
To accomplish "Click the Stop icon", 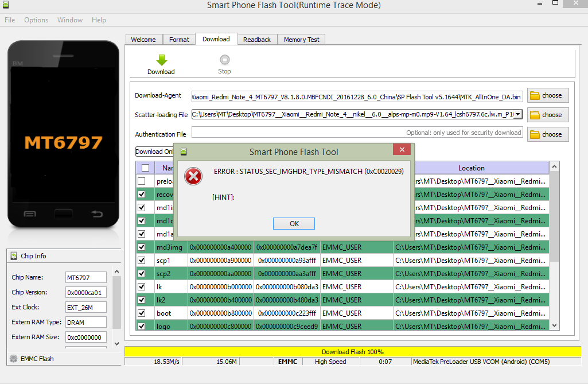I will coord(224,60).
